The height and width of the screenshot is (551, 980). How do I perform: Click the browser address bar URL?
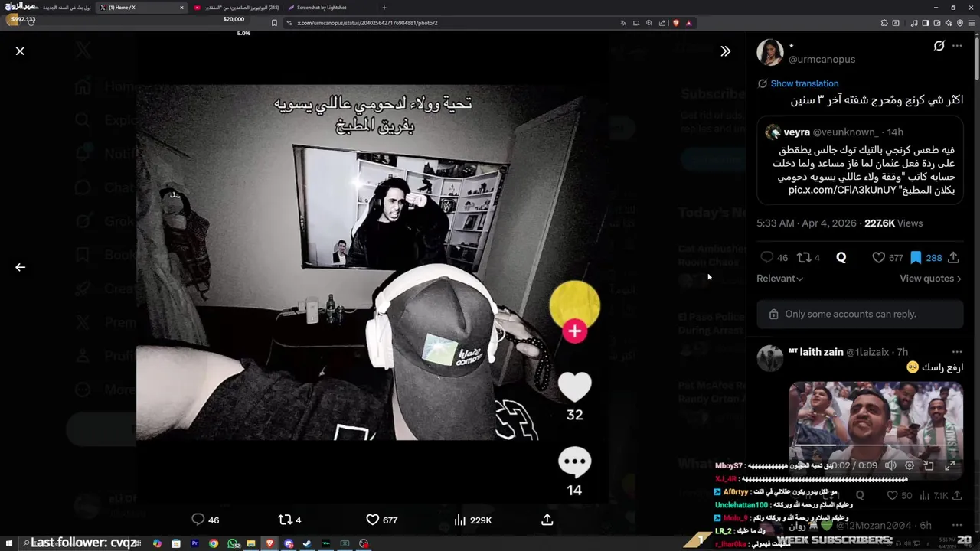point(367,23)
